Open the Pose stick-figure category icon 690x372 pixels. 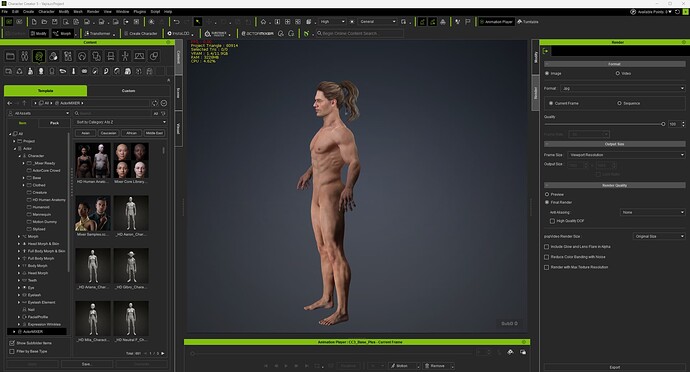tap(125, 56)
